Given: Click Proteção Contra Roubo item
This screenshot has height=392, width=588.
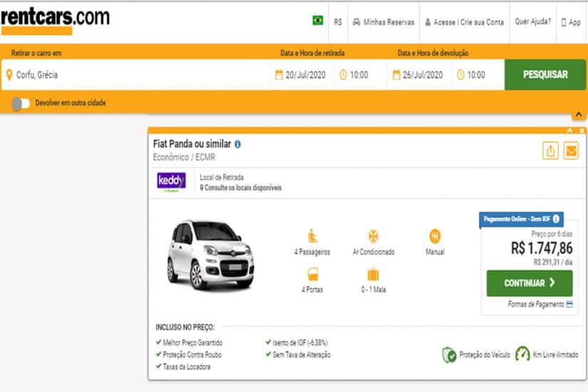Looking at the screenshot, I should pos(189,354).
